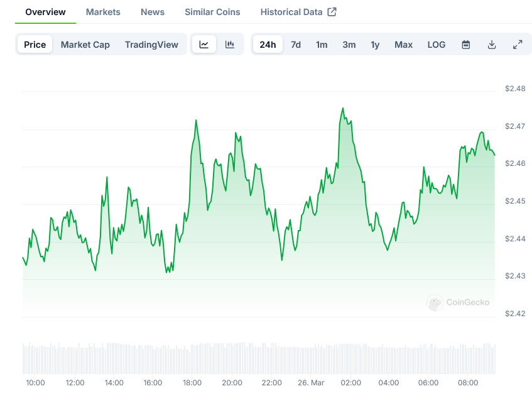Switch to candlestick chart view icon

(x=230, y=44)
